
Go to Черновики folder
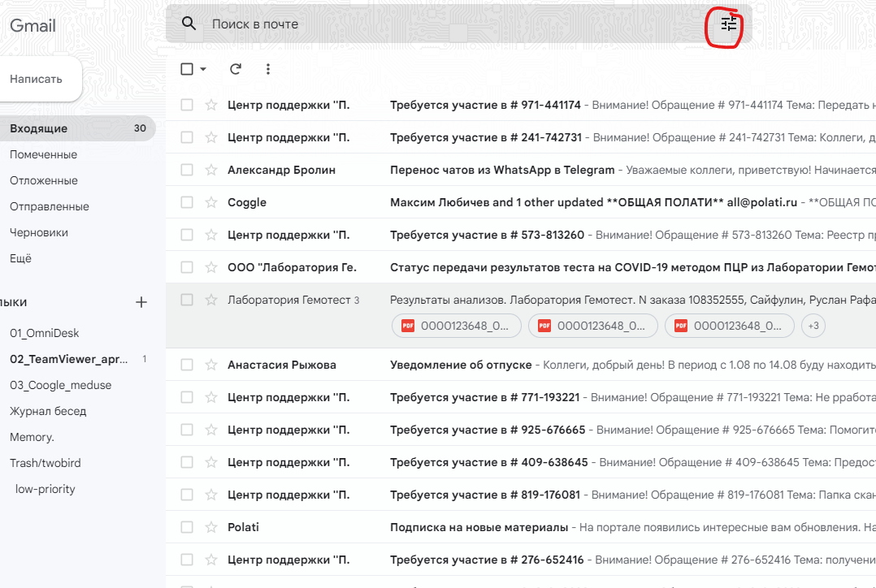click(x=39, y=232)
